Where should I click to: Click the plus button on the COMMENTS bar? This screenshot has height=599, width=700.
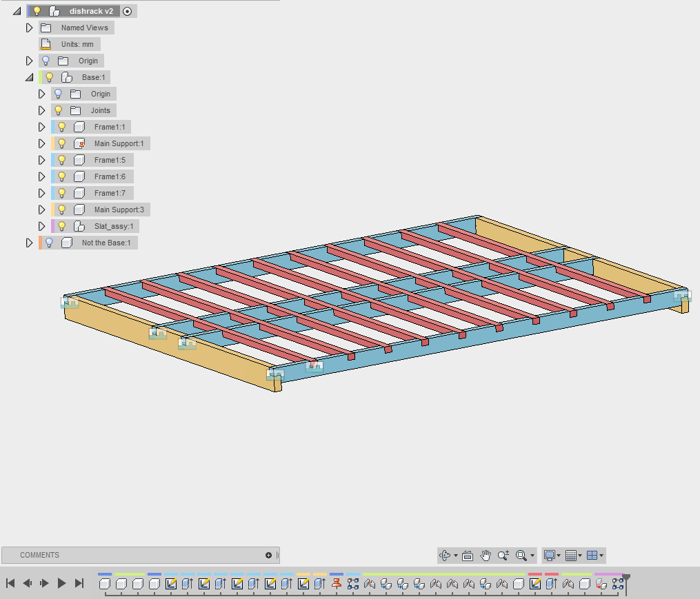point(269,555)
